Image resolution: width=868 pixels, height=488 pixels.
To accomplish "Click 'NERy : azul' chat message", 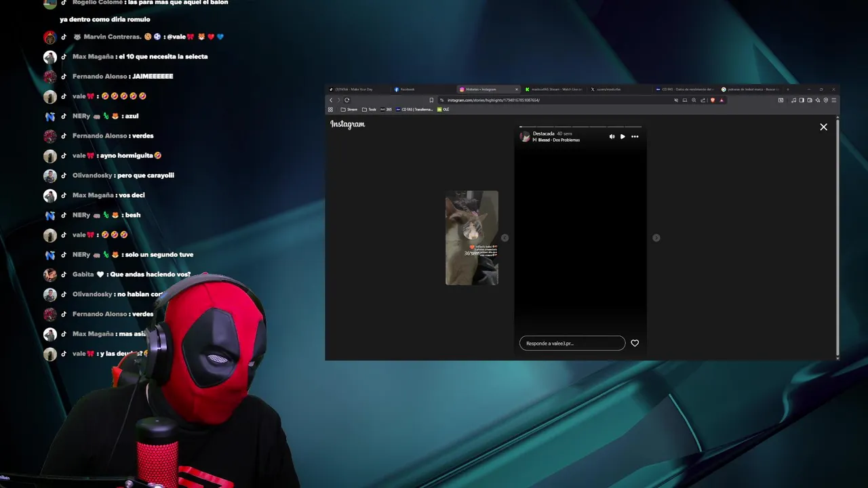I will (105, 116).
